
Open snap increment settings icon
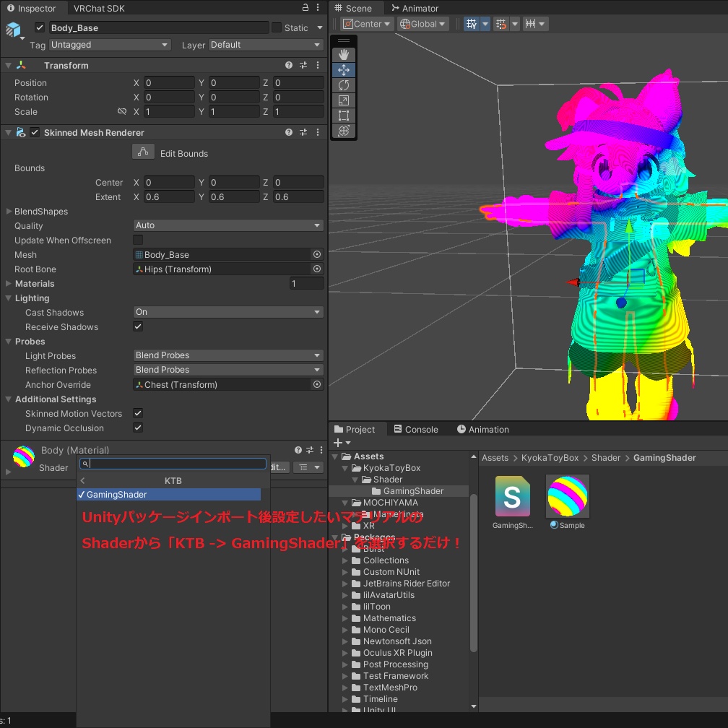coord(531,24)
